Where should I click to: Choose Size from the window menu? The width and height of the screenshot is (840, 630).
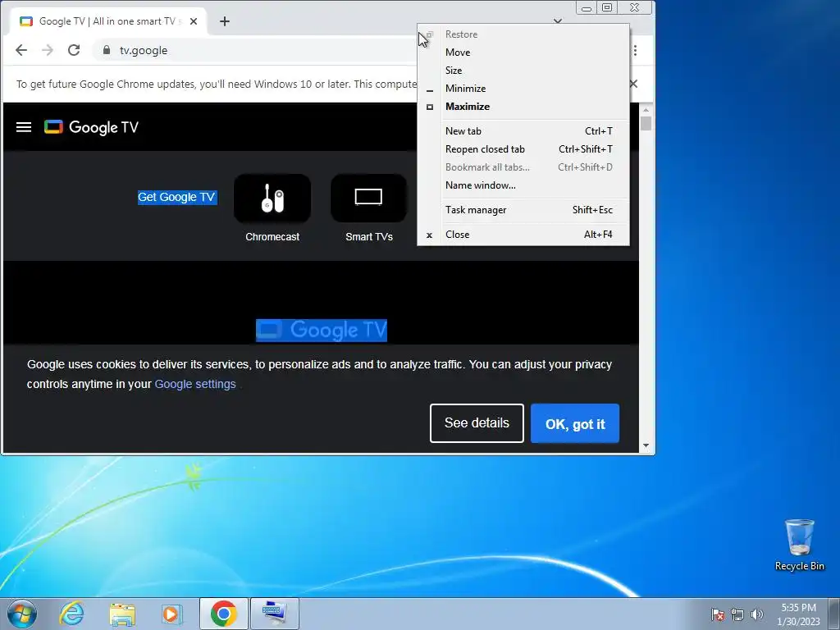(523, 71)
